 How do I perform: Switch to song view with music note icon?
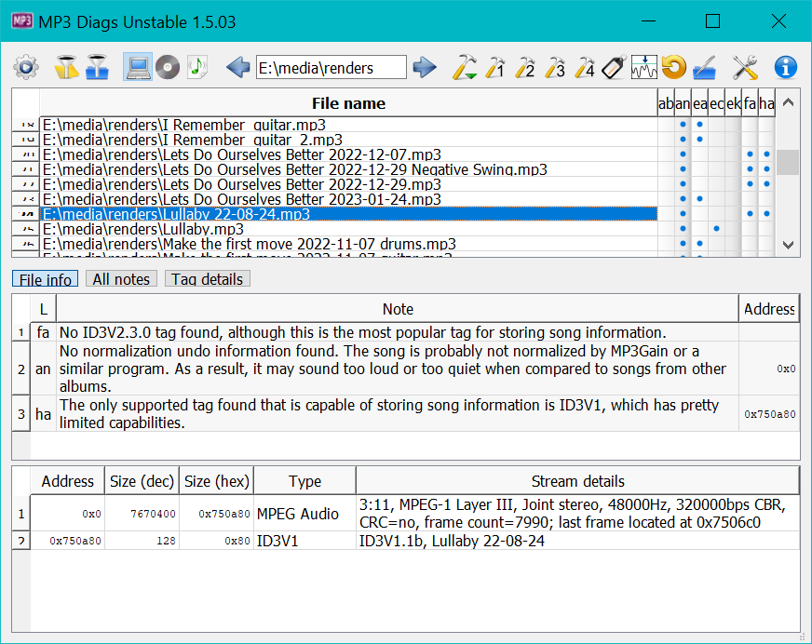click(x=197, y=67)
